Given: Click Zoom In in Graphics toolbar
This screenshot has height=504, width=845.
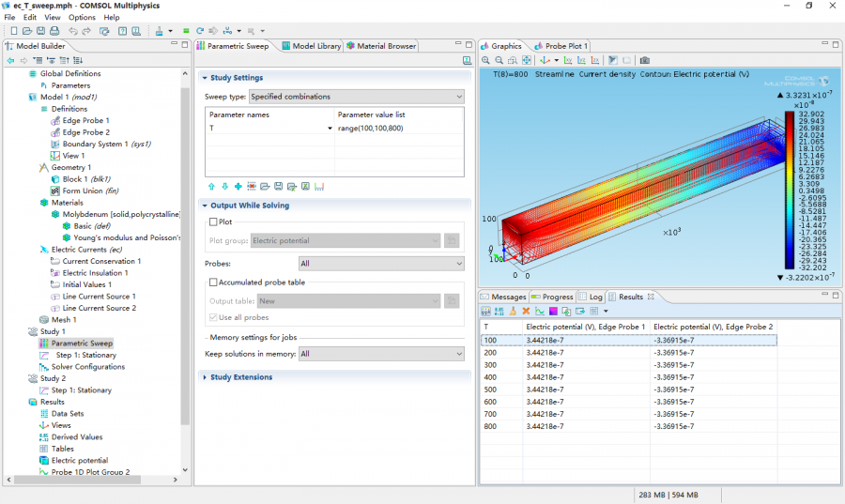Looking at the screenshot, I should pyautogui.click(x=486, y=60).
